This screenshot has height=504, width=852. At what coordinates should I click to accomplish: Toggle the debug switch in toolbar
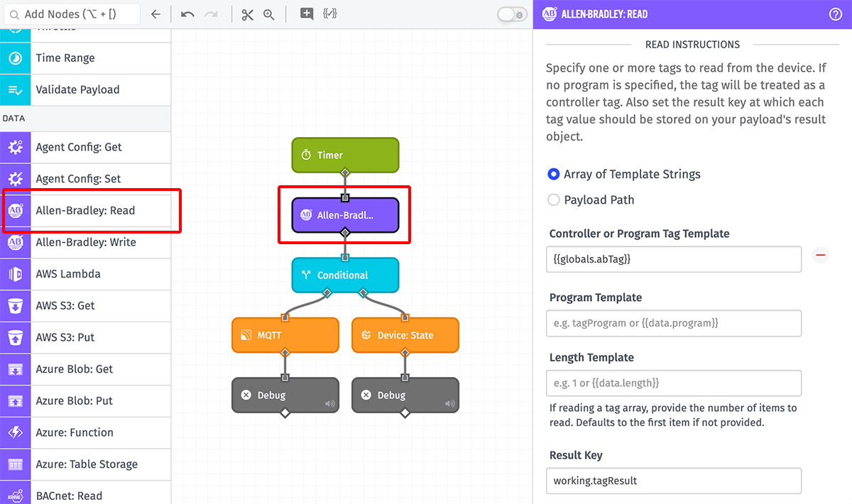pos(512,14)
